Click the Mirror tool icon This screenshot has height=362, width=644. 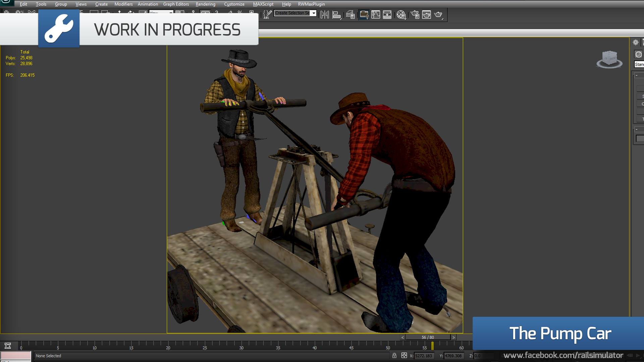(324, 15)
